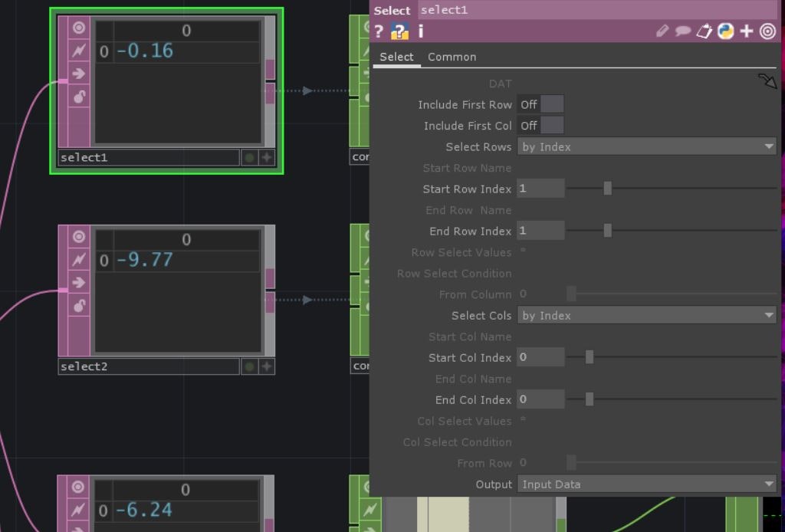Click the DAT arrow picker icon
Image resolution: width=785 pixels, height=532 pixels.
tap(767, 81)
